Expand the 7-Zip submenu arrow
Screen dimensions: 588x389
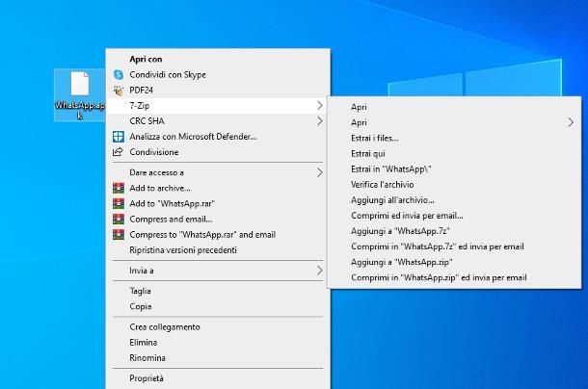coord(319,106)
